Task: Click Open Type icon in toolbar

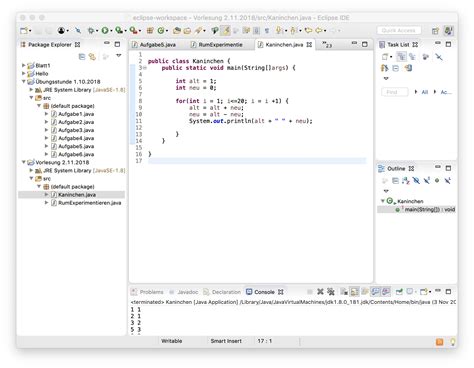Action: 177,31
